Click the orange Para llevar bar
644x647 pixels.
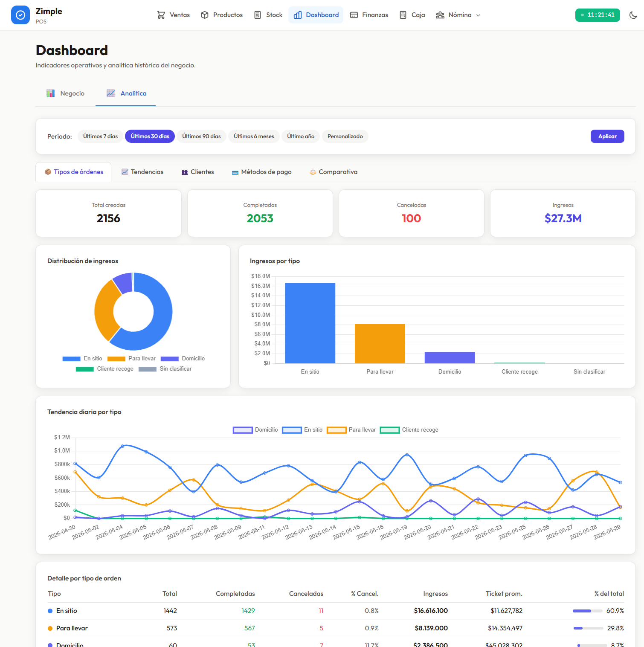click(x=380, y=344)
